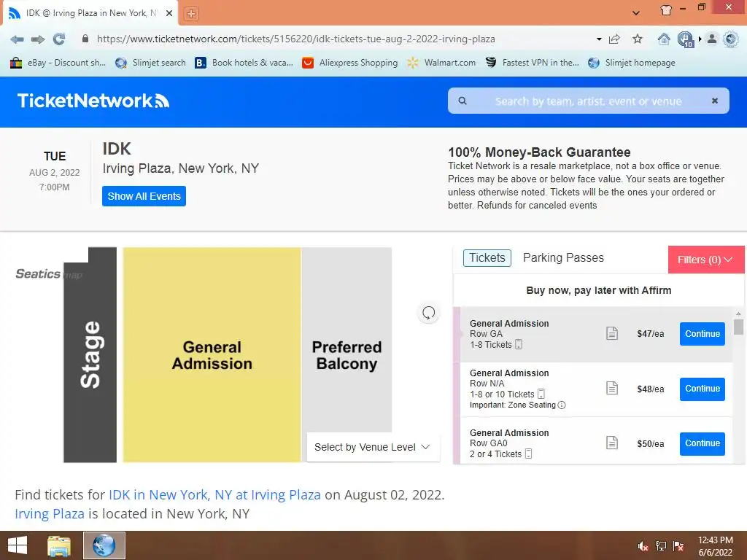Open the Slimjet globe menu icon
The width and height of the screenshot is (747, 560).
pos(731,39)
